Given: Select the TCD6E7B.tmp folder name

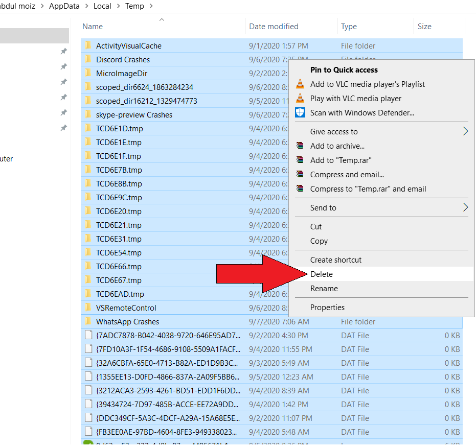Looking at the screenshot, I should [119, 170].
